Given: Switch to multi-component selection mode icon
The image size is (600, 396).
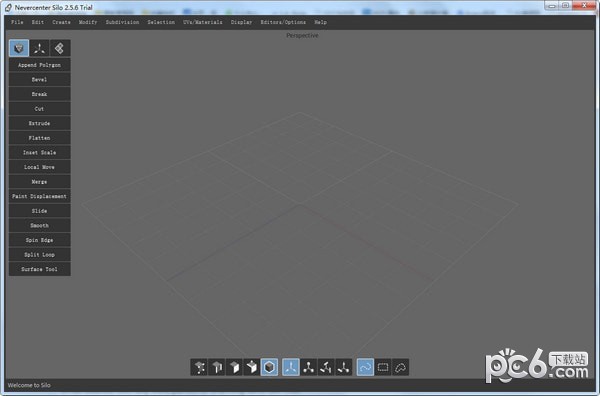Looking at the screenshot, I should pos(252,367).
